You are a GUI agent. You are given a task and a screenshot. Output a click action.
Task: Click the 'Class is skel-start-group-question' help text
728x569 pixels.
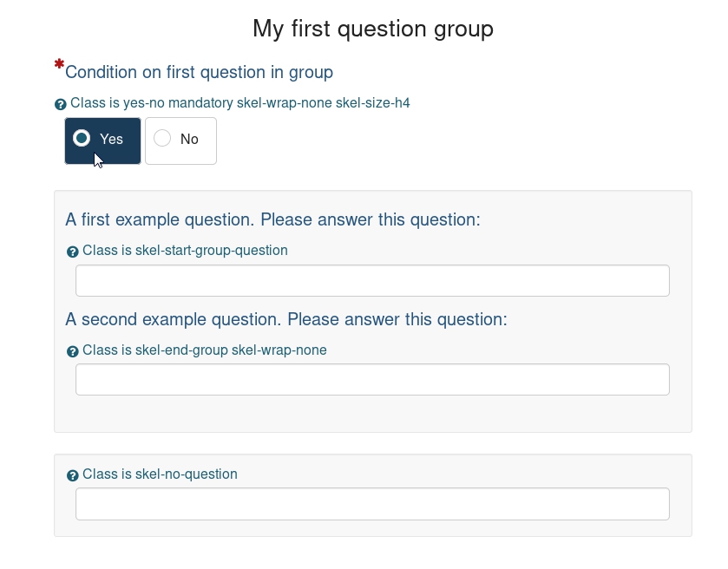[185, 251]
